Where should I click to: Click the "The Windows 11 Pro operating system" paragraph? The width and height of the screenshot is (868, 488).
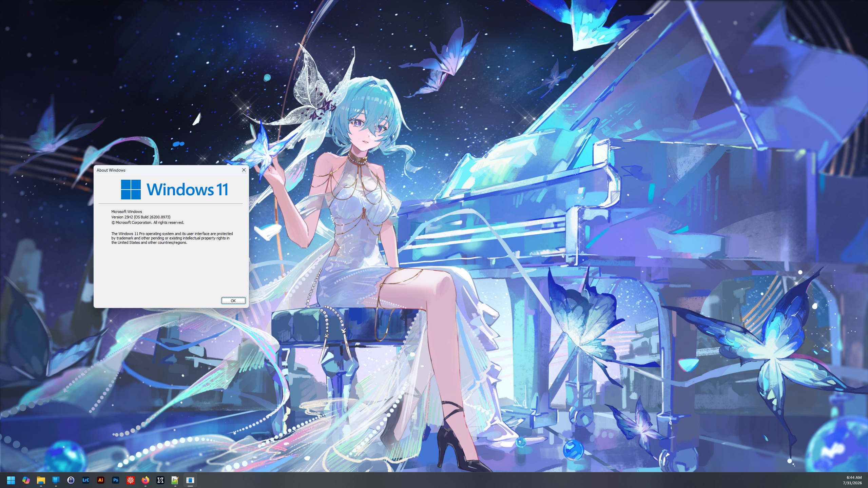click(x=172, y=238)
